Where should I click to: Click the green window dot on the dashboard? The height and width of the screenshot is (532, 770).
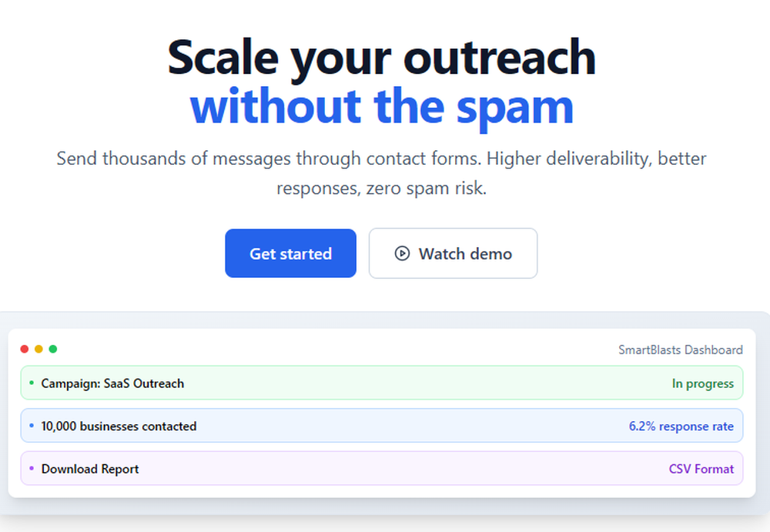click(52, 349)
